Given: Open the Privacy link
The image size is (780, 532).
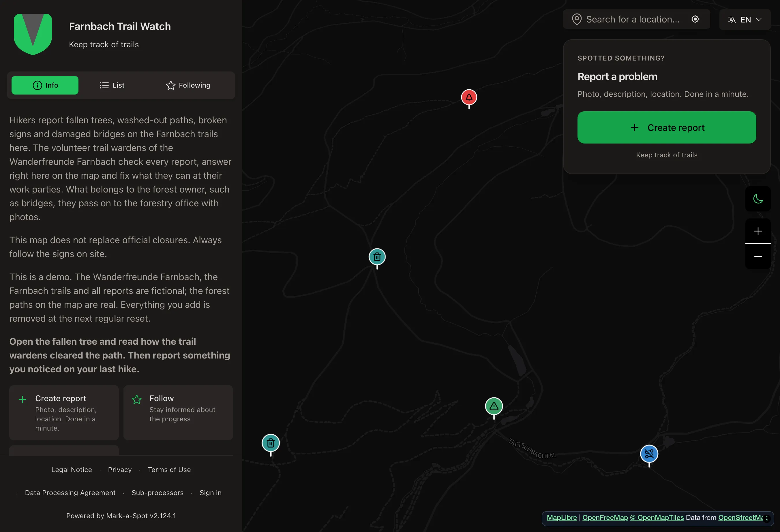Looking at the screenshot, I should coord(120,470).
